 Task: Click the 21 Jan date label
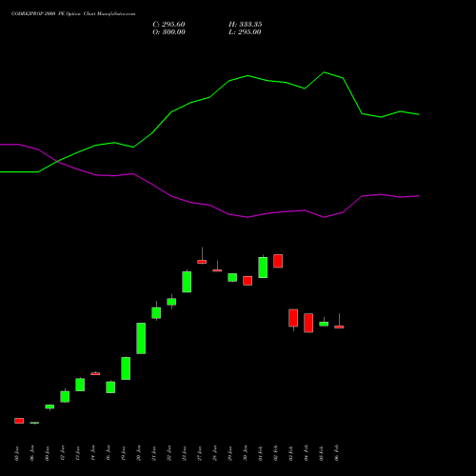click(x=154, y=453)
